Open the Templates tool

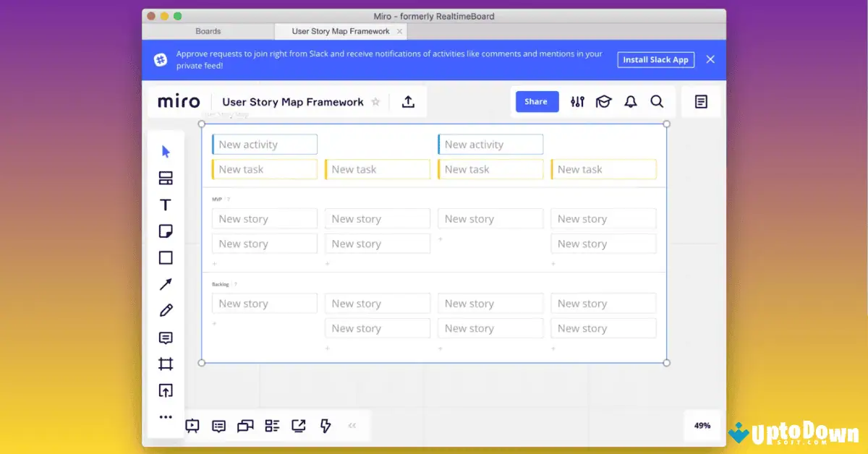[x=166, y=179]
